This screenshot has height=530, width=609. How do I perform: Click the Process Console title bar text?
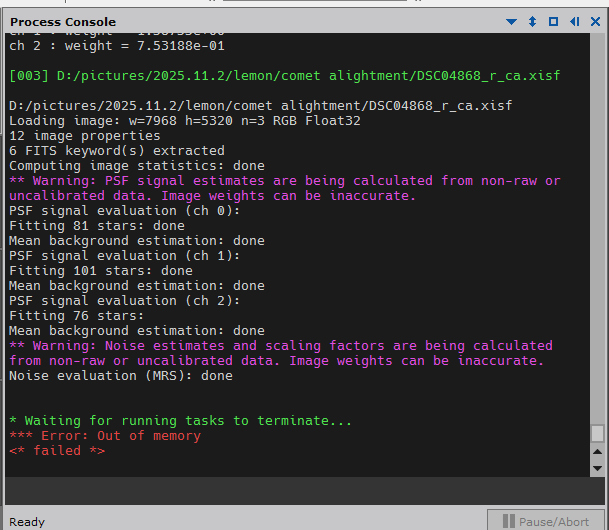click(x=62, y=21)
